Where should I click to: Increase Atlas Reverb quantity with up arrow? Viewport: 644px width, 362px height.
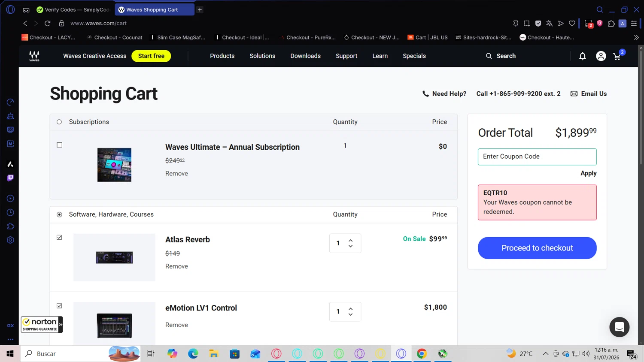pos(350,240)
